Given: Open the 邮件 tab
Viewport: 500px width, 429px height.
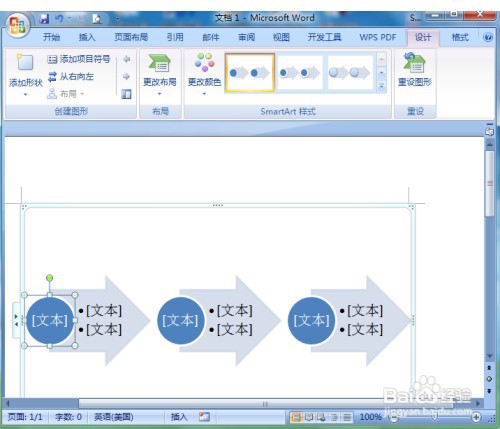Looking at the screenshot, I should point(211,37).
